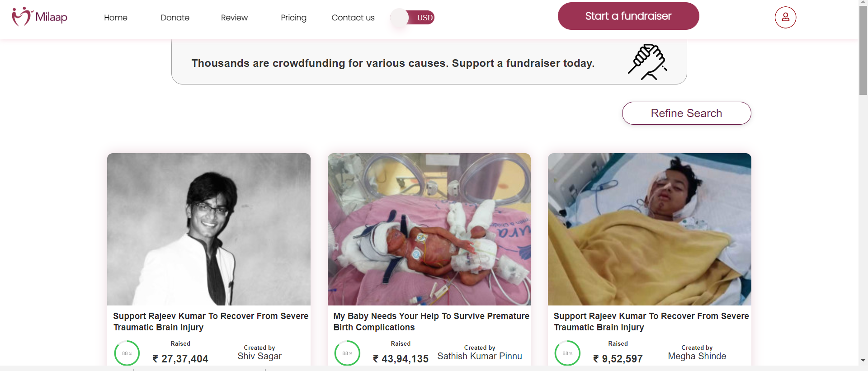Open the user profile icon
The height and width of the screenshot is (371, 868).
click(x=785, y=18)
